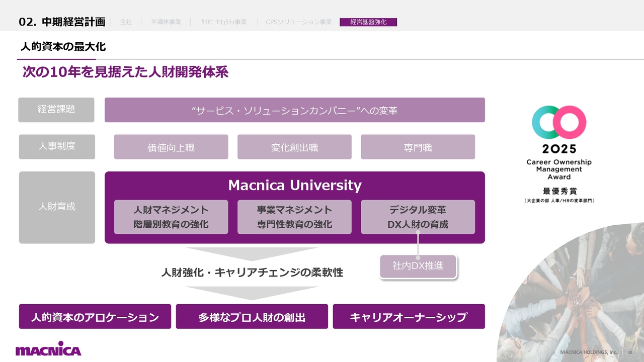Select the 人的資本のアロケーション box
Image resolution: width=644 pixels, height=362 pixels.
(95, 317)
